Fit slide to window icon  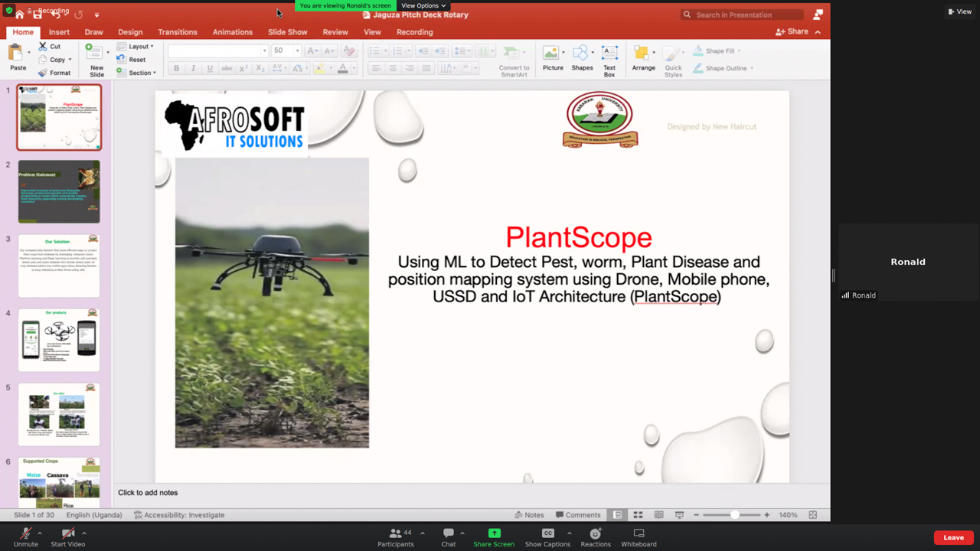[813, 515]
